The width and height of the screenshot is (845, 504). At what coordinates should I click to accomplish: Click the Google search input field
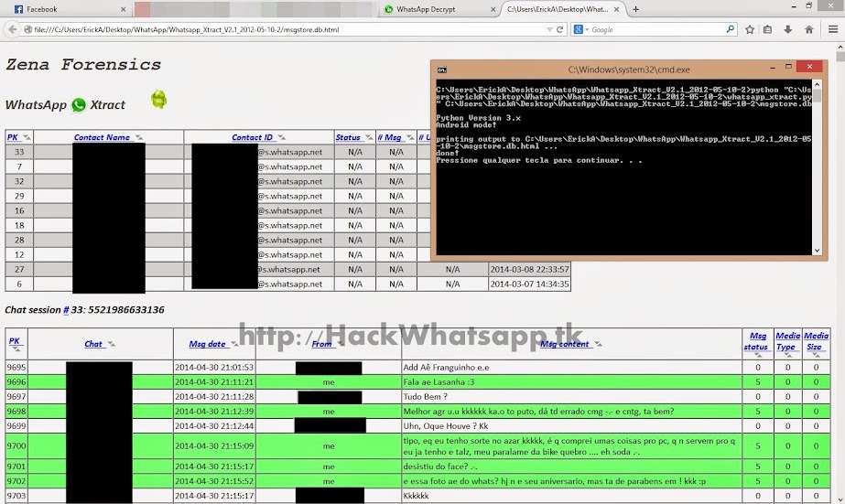(656, 29)
